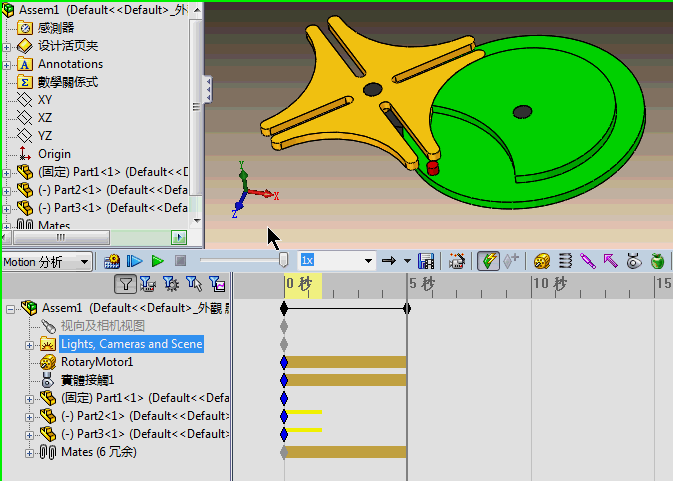Image resolution: width=673 pixels, height=481 pixels.
Task: Expand 设计活页夹 in feature tree
Action: pyautogui.click(x=7, y=47)
